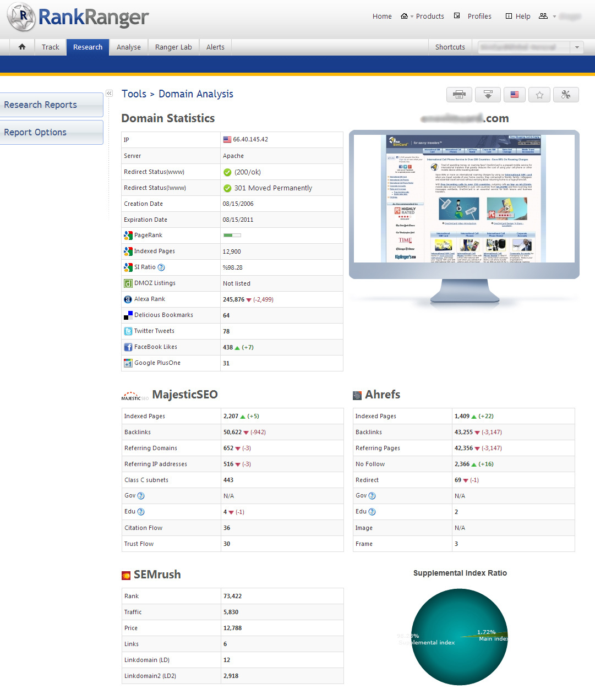Screen dimensions: 595x700
Task: Click the Ahrefs Edu help icon
Action: tap(372, 512)
